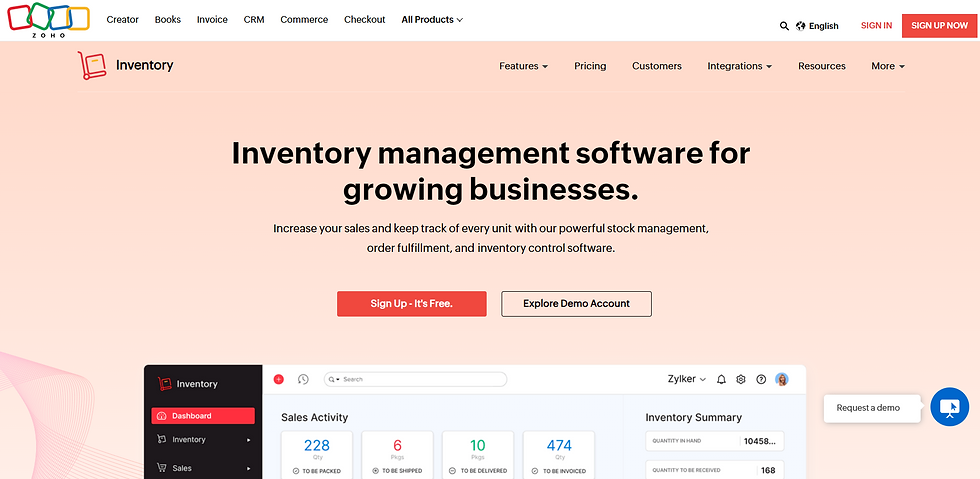
Task: Expand the Sales sidebar submenu arrow
Action: pos(249,468)
